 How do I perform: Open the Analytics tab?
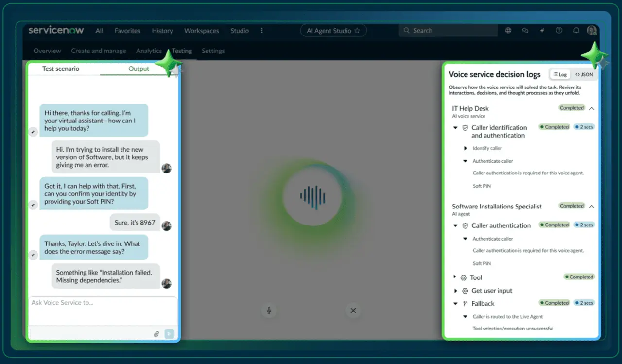[149, 51]
